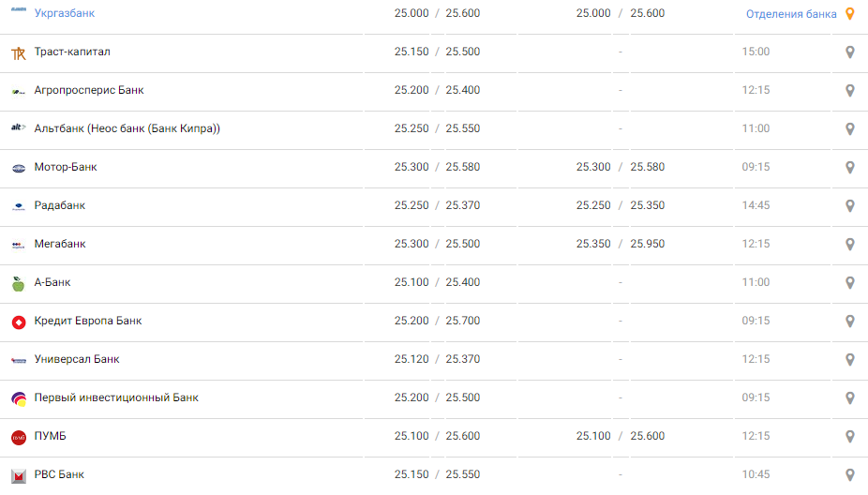Click the Универсал Банк name
Screen dimensions: 868x495
[x=77, y=359]
